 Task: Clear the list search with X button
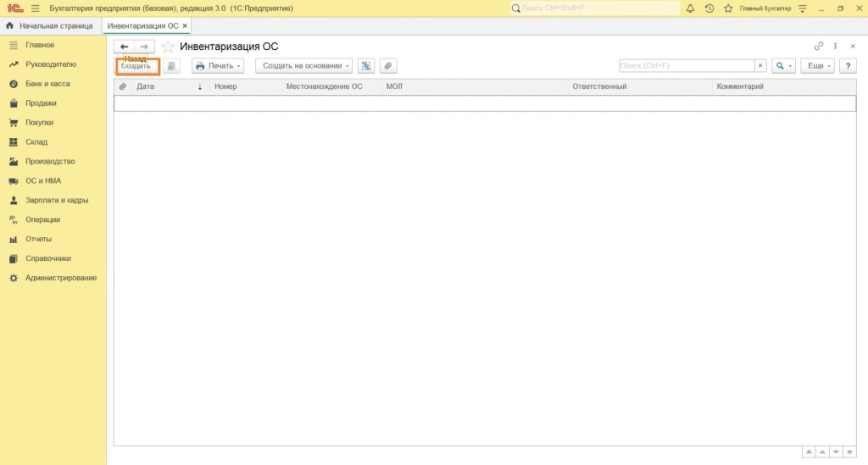760,66
